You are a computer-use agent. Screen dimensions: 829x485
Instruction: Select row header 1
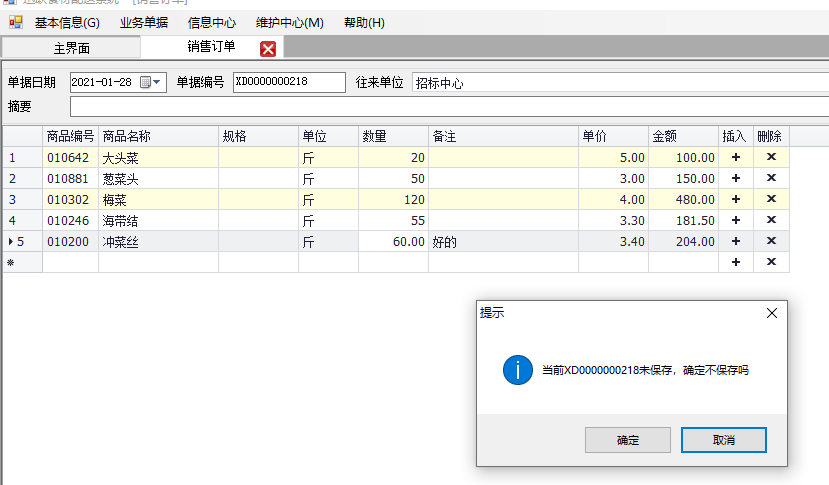coord(22,157)
